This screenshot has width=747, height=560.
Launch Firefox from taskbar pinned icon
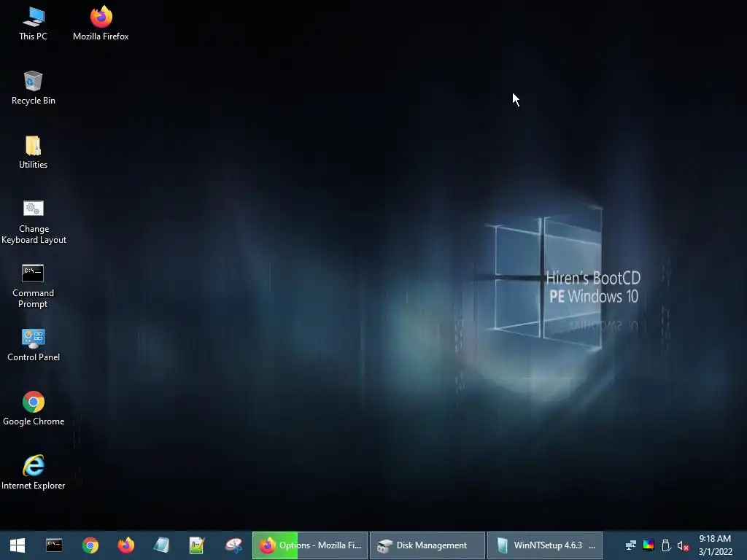pos(125,545)
